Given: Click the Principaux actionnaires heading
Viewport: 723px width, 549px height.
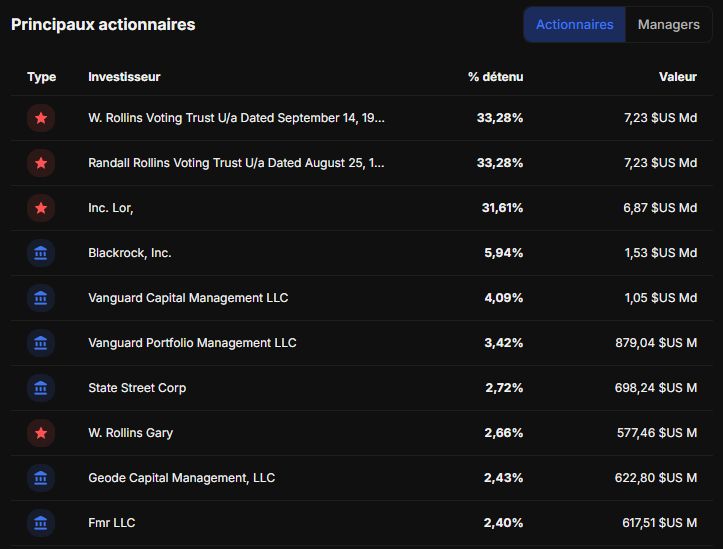Looking at the screenshot, I should coord(103,24).
